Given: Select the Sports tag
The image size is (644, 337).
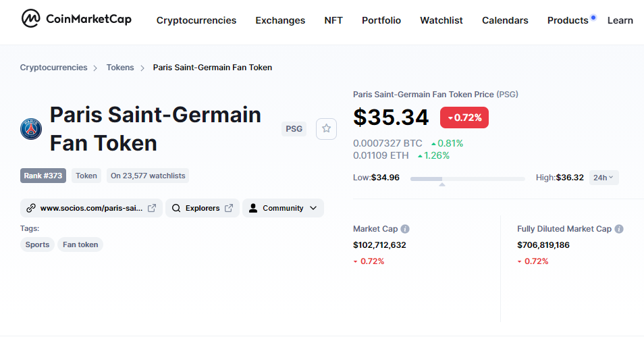Looking at the screenshot, I should tap(37, 244).
